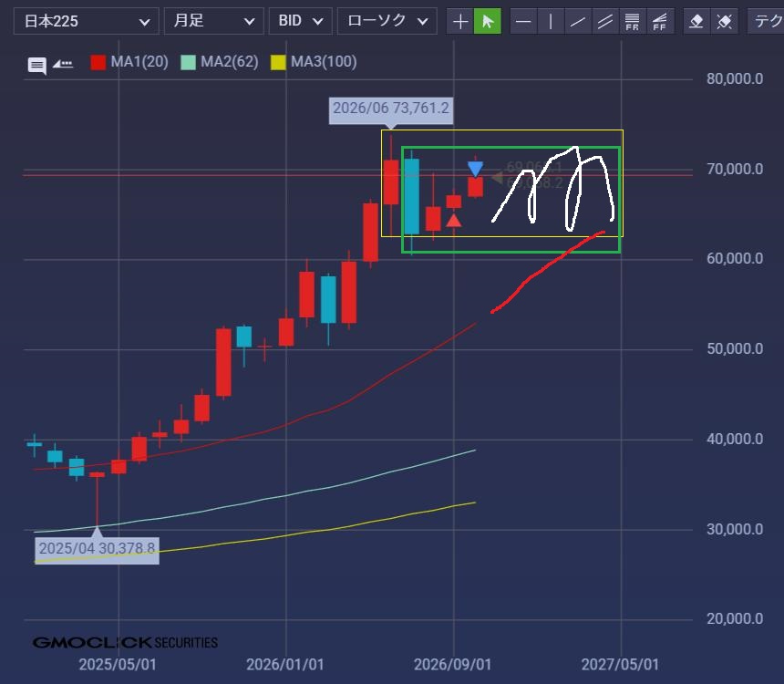Click the 2026/09/01 date axis label
The height and width of the screenshot is (684, 784).
[x=452, y=665]
